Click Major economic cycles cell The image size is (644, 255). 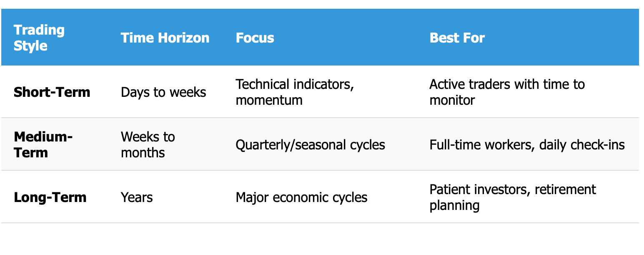pyautogui.click(x=302, y=197)
